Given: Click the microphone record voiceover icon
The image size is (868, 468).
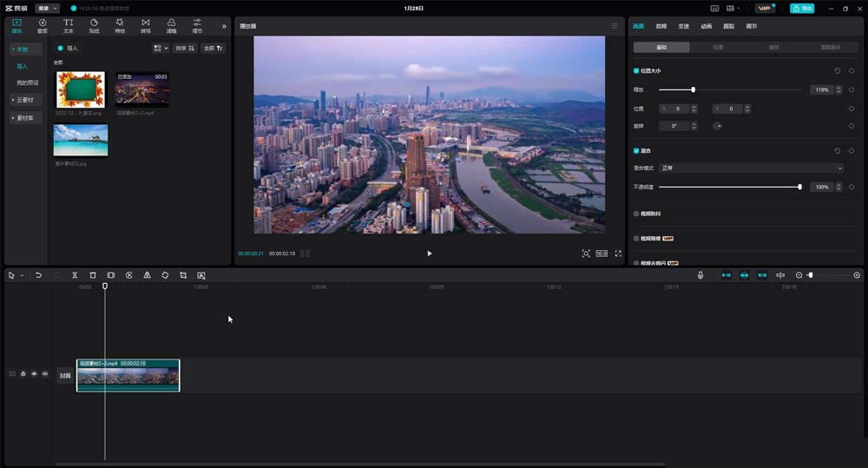Looking at the screenshot, I should (700, 275).
